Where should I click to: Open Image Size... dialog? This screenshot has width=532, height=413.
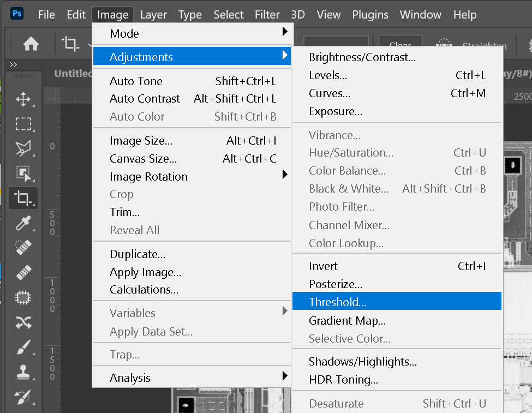click(192, 140)
